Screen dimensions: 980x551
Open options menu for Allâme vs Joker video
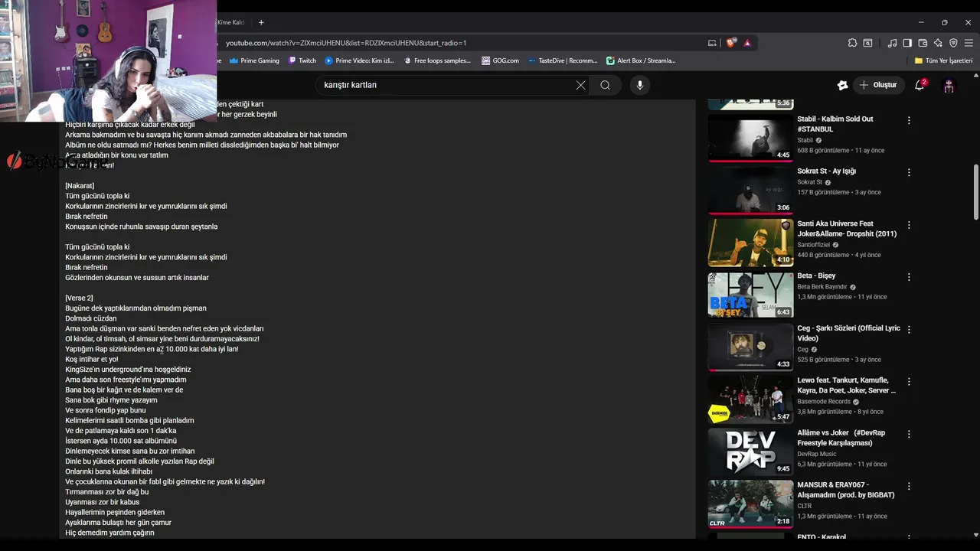(x=909, y=434)
